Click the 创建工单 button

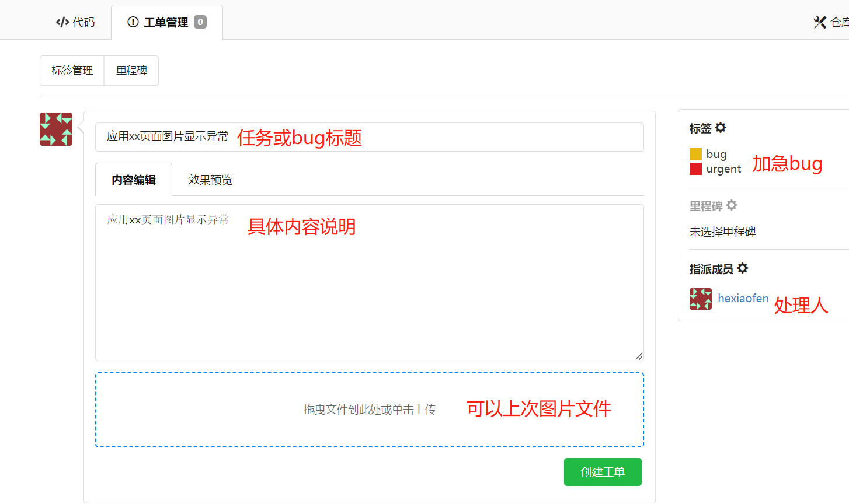(x=603, y=472)
